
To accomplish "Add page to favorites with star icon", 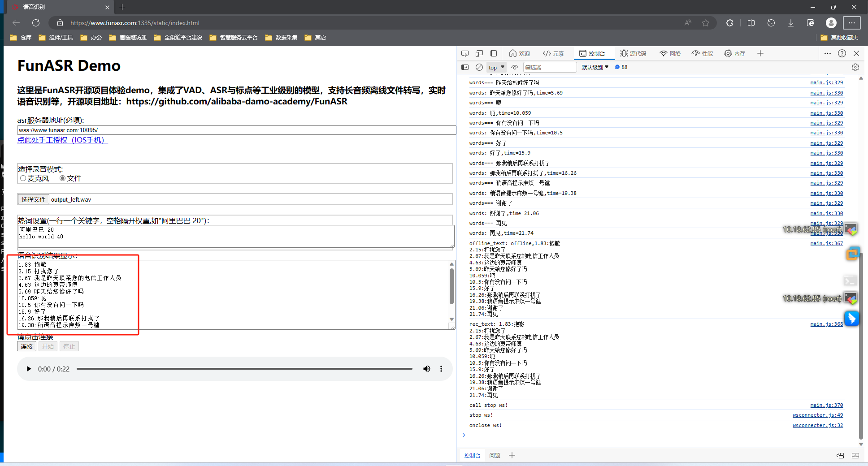I will click(706, 23).
